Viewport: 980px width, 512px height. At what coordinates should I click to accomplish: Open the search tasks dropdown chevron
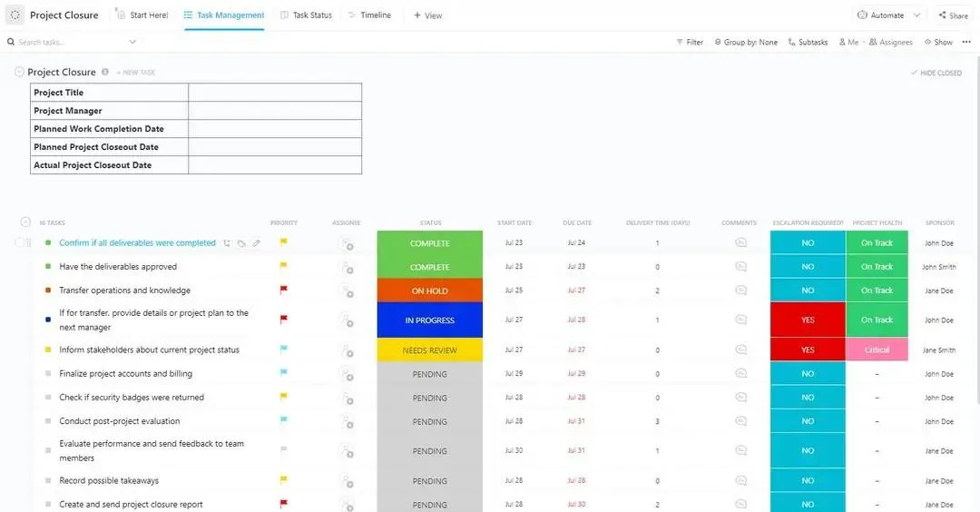tap(132, 42)
